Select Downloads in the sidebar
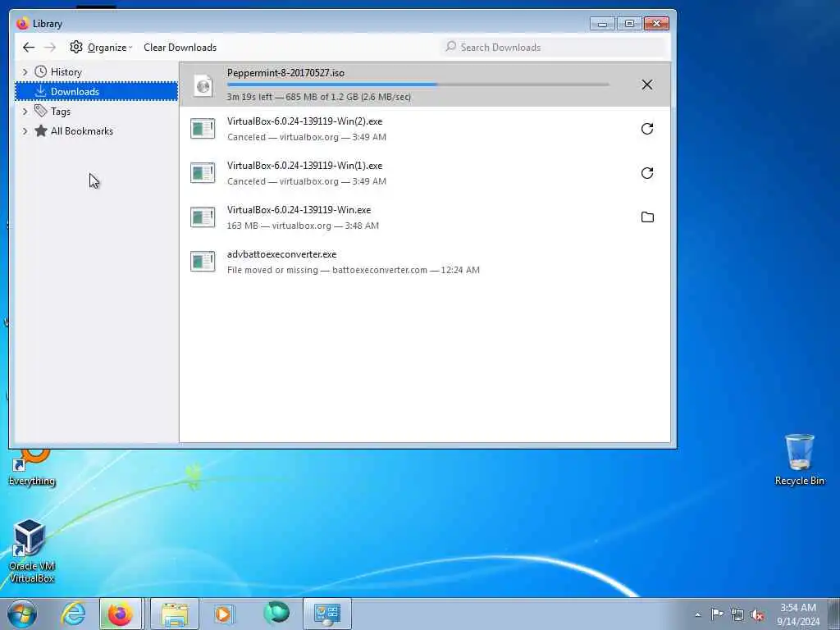 click(x=97, y=92)
